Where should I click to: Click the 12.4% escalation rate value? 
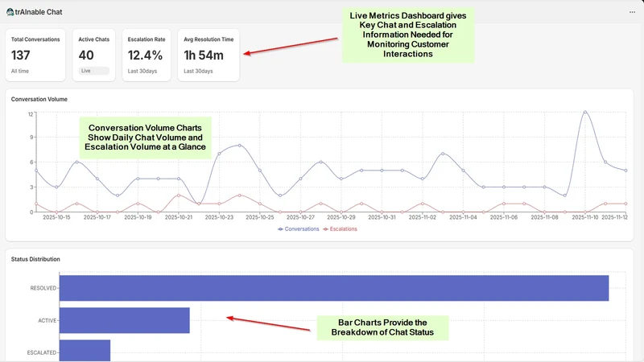pyautogui.click(x=145, y=56)
